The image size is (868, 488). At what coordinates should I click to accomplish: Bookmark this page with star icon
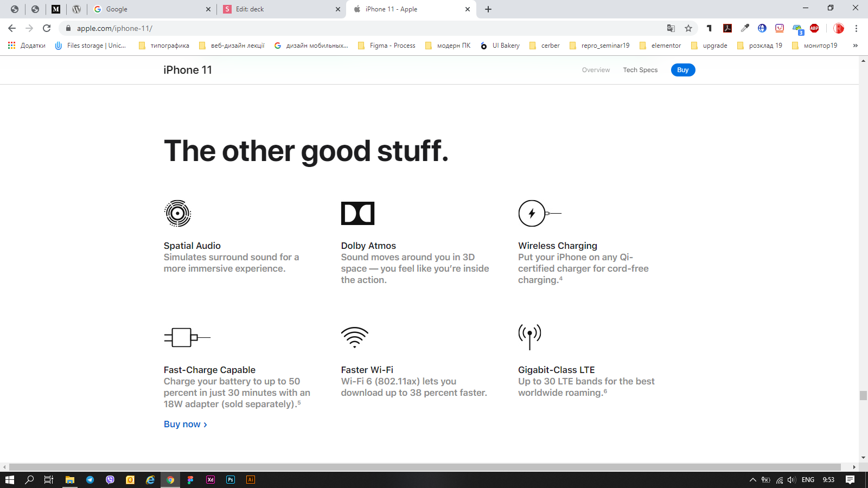tap(688, 28)
